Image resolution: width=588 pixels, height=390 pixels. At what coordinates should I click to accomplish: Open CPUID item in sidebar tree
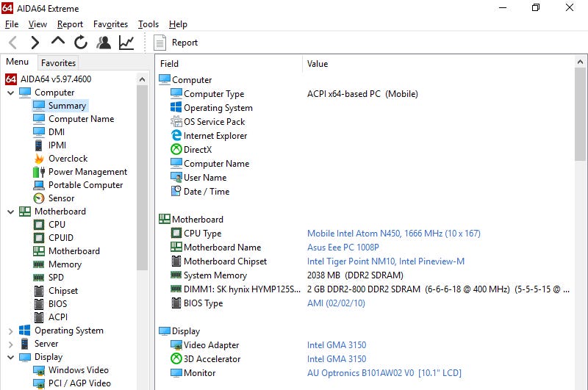click(x=53, y=238)
